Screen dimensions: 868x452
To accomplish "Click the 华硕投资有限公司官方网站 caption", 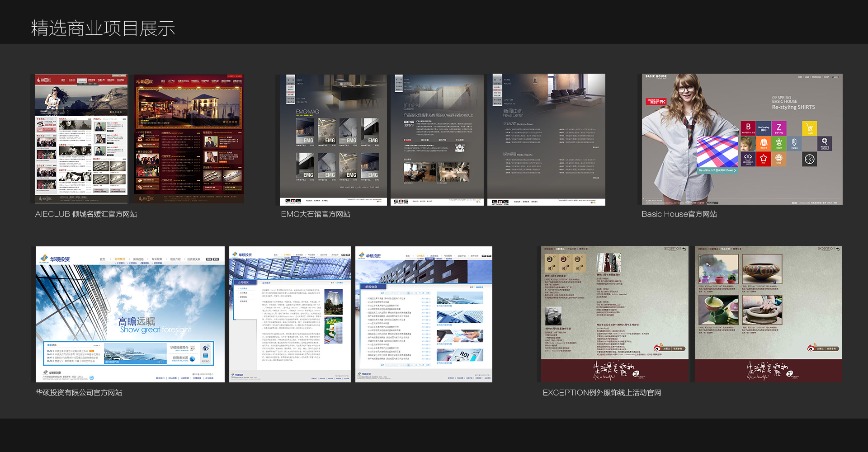I will pyautogui.click(x=79, y=393).
